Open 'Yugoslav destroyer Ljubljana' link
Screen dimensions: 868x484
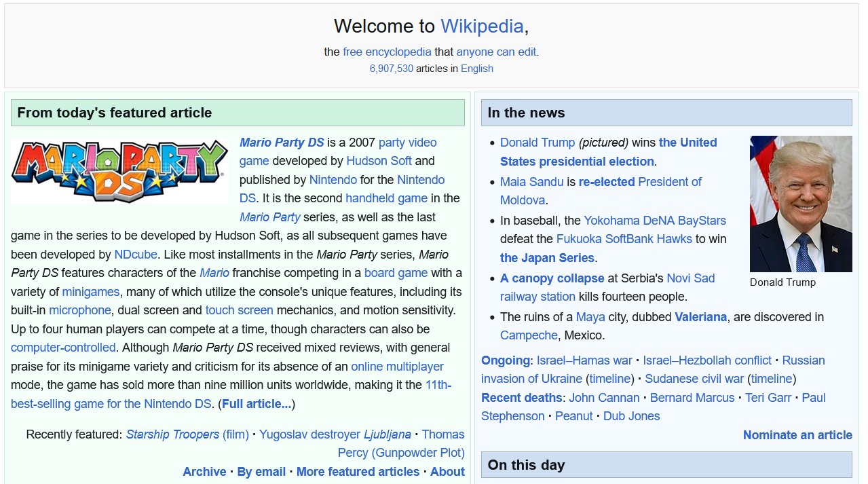335,434
